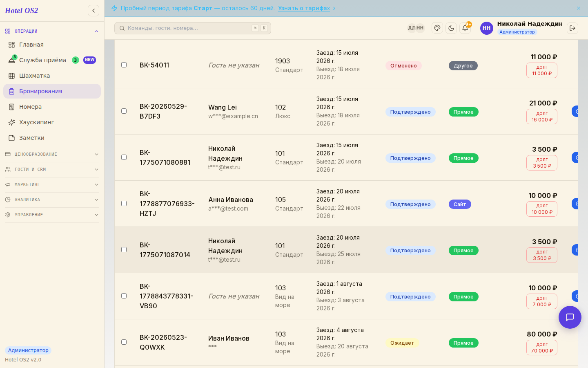This screenshot has height=368, width=588.
Task: Select the checkbox for booking BK-54011
Action: 124,65
